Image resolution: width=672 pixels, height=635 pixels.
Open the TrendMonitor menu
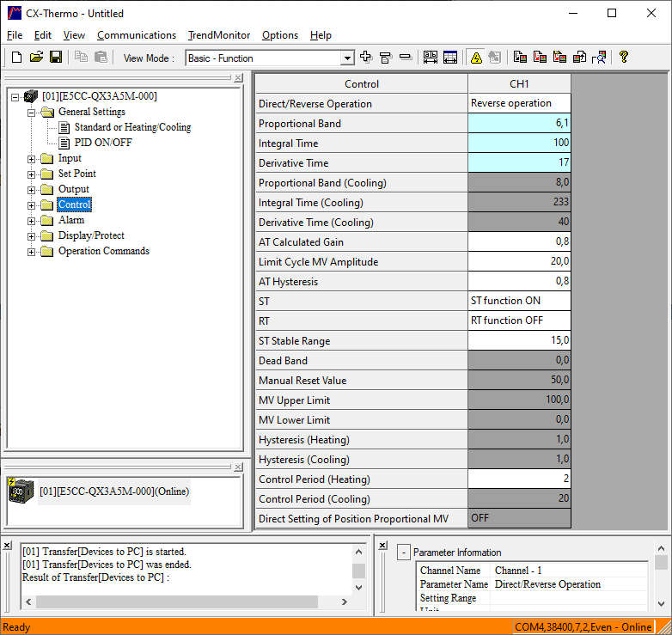pyautogui.click(x=218, y=35)
